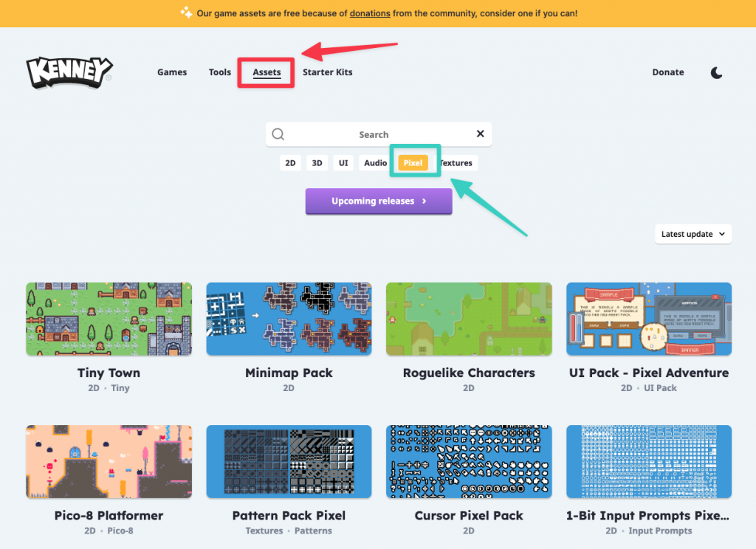Click the 2D tag under 1-Bit Input Prompts
This screenshot has width=756, height=549.
611,531
